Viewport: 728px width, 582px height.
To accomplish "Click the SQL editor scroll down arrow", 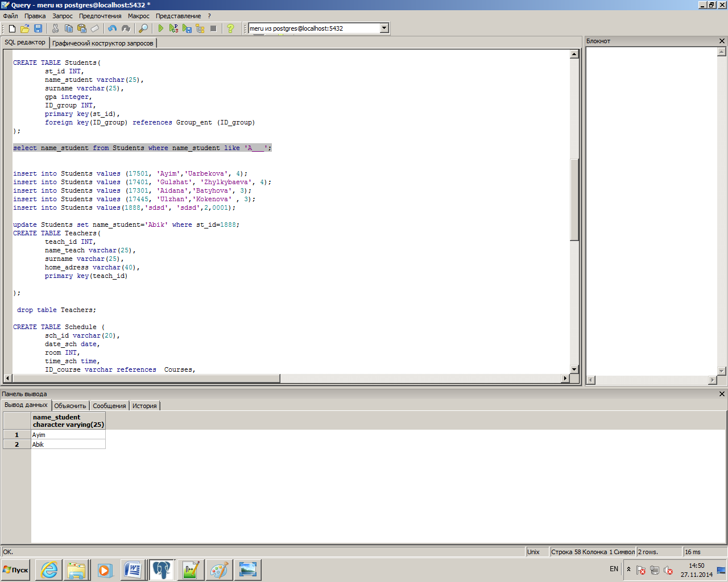I will (x=574, y=369).
